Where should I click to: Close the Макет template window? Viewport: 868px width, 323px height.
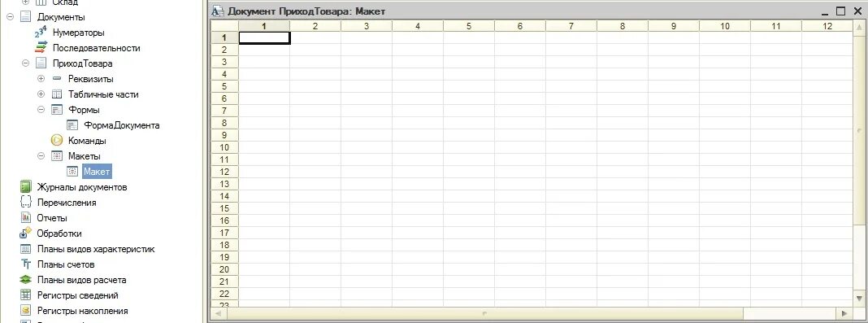[857, 11]
